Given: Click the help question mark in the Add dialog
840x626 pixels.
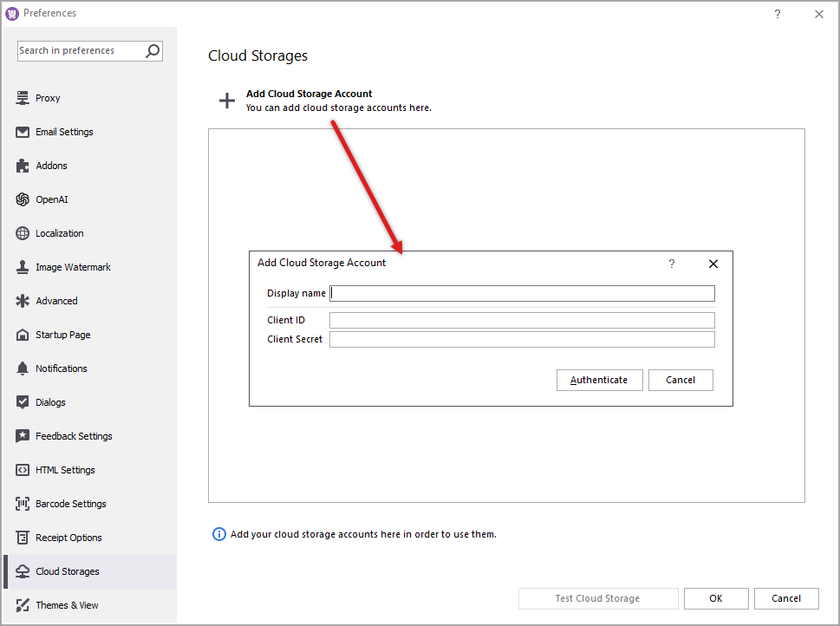Looking at the screenshot, I should pos(672,264).
